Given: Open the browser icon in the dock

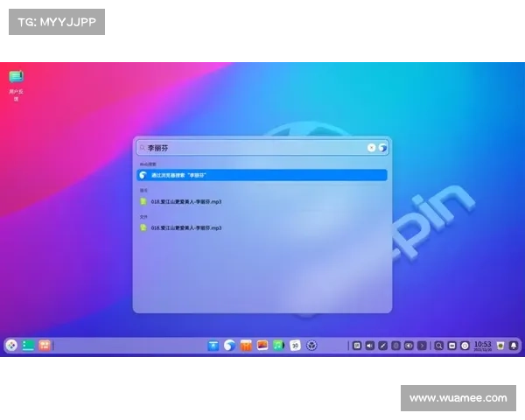Looking at the screenshot, I should click(x=229, y=346).
